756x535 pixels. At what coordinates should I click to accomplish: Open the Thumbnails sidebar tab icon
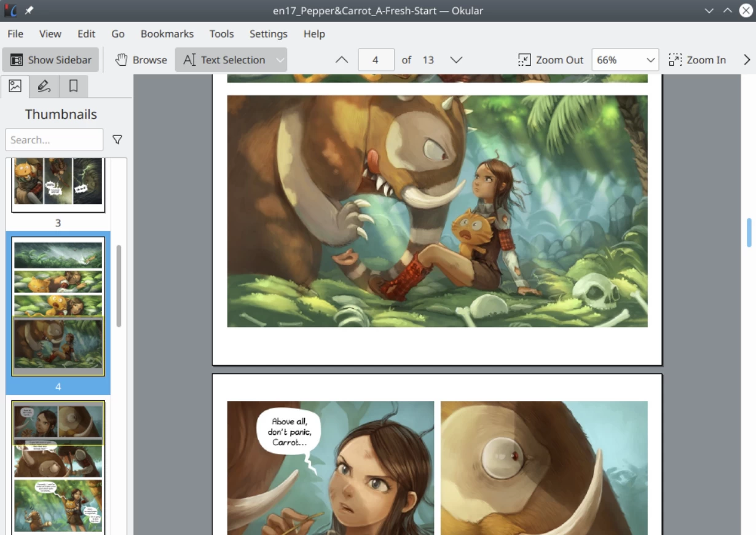pos(15,87)
